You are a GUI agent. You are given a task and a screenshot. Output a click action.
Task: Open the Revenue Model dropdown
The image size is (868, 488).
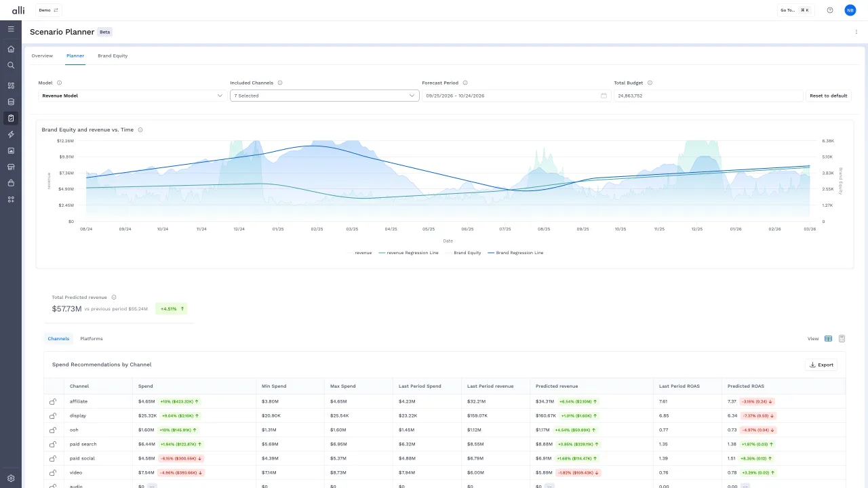[132, 96]
